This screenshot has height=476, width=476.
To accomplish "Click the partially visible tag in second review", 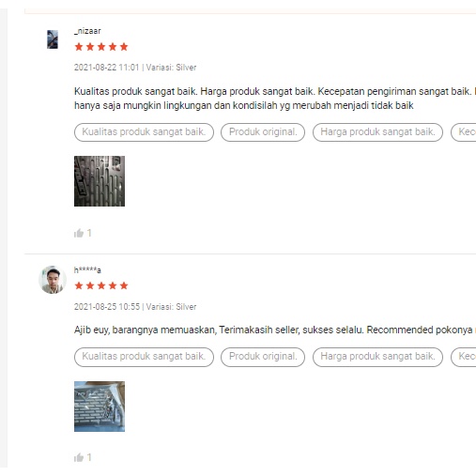I will (464, 357).
